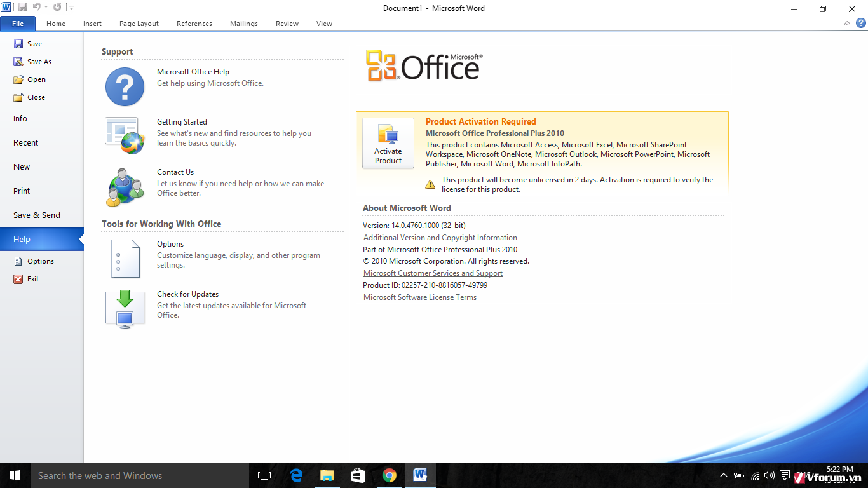The width and height of the screenshot is (868, 488).
Task: Click the Activate Product button
Action: click(388, 143)
